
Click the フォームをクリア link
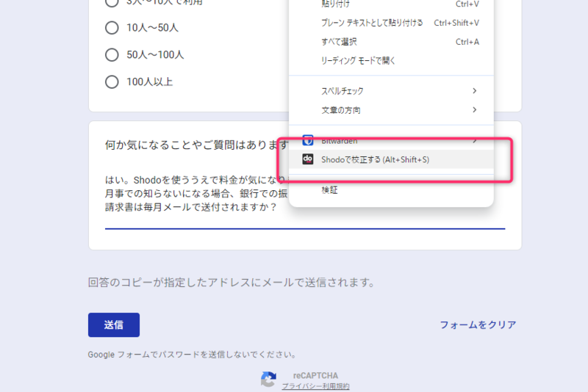tap(478, 324)
